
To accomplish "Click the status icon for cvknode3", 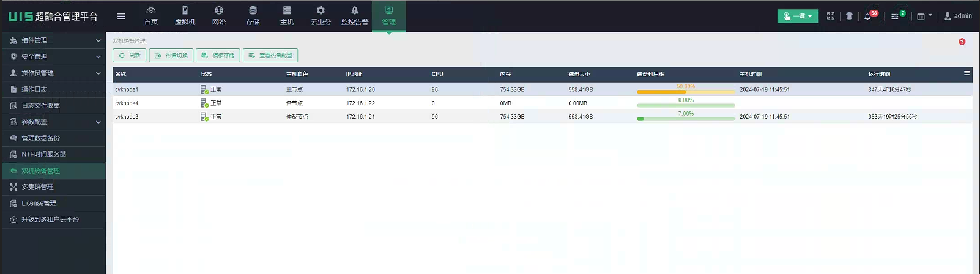I will coord(204,116).
